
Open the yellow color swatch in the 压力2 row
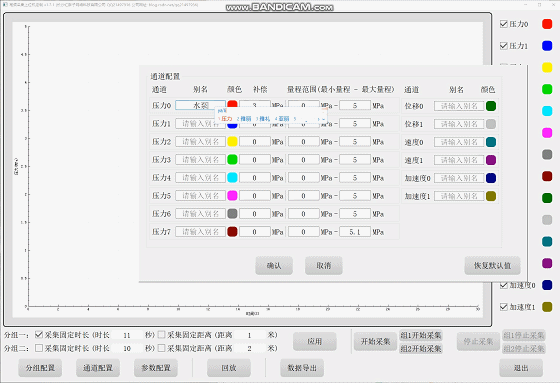[x=232, y=141]
